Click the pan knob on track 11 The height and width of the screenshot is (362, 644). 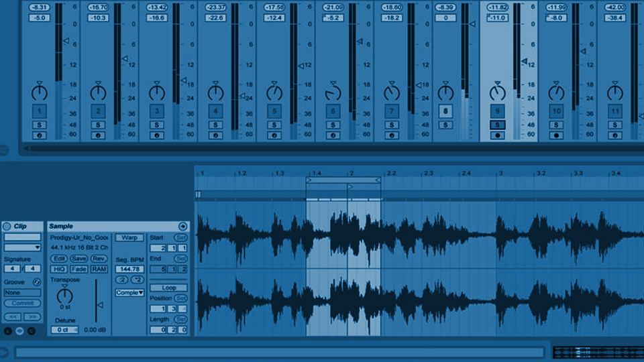615,93
